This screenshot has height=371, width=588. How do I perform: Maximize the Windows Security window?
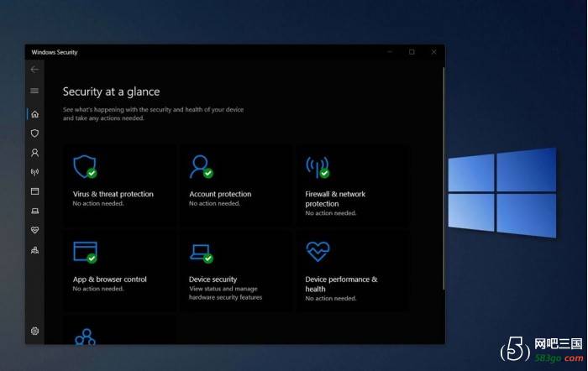click(x=412, y=52)
